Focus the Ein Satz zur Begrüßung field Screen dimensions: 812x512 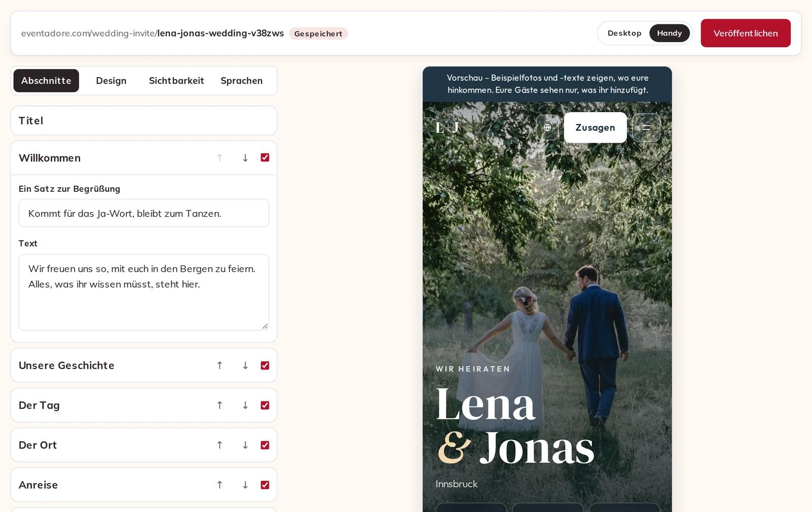click(144, 213)
